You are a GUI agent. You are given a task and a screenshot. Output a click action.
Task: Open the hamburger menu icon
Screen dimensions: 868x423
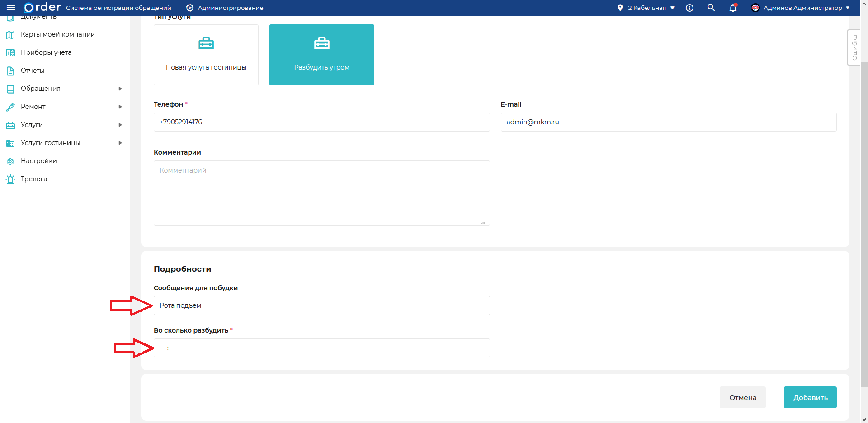(x=11, y=8)
